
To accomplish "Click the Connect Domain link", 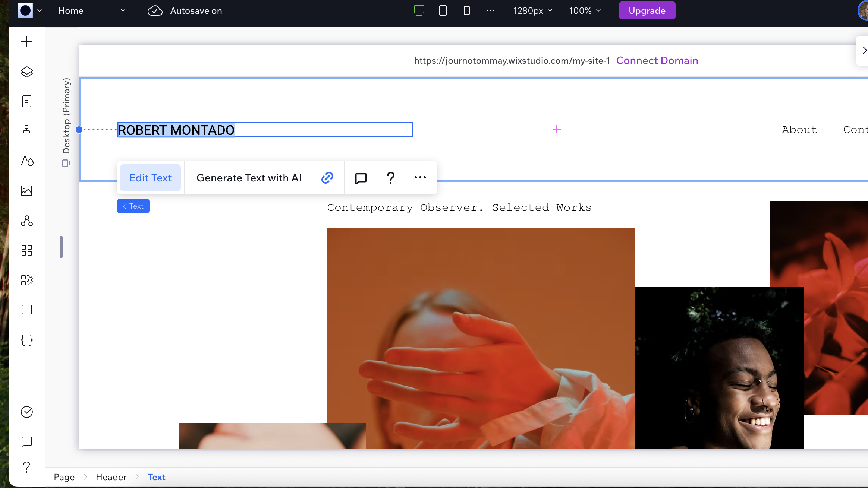I will tap(657, 60).
